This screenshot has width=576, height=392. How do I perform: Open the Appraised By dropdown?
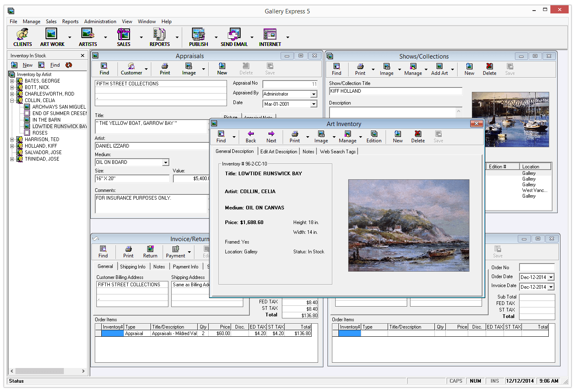click(x=314, y=94)
